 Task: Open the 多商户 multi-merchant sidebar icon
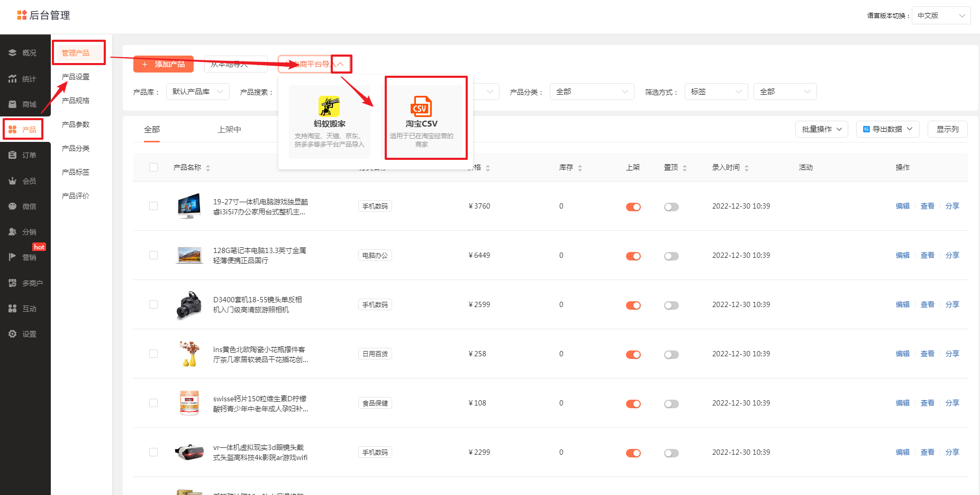click(13, 283)
